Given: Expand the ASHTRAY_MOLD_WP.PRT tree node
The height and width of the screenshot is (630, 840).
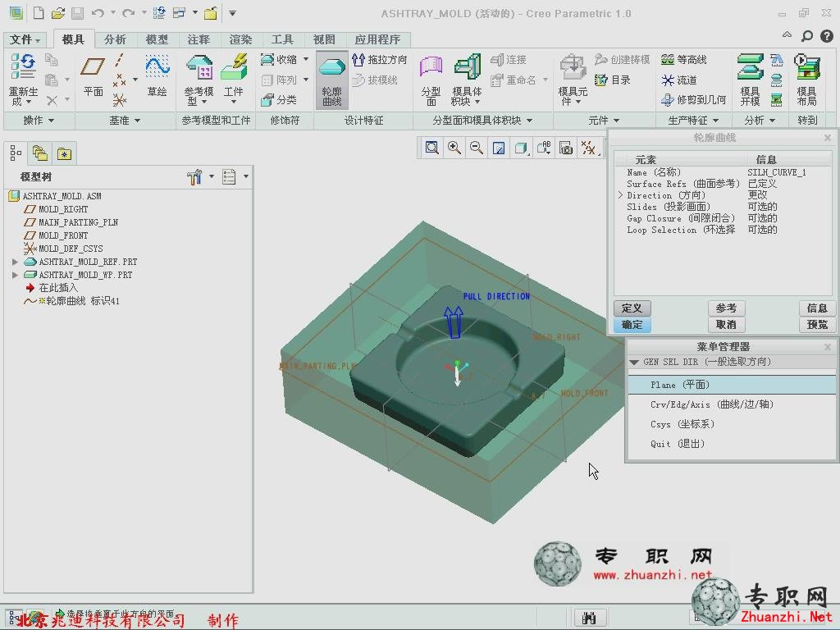Looking at the screenshot, I should pos(15,275).
